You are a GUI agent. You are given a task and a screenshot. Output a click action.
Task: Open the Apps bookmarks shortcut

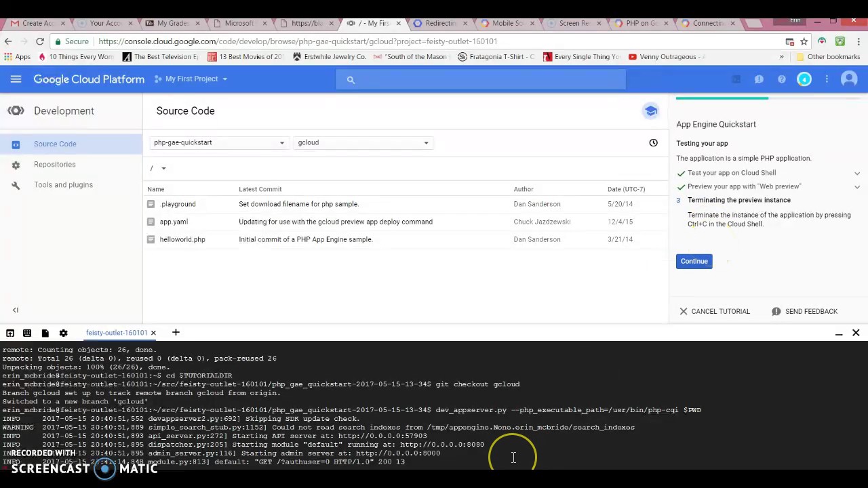(x=17, y=57)
